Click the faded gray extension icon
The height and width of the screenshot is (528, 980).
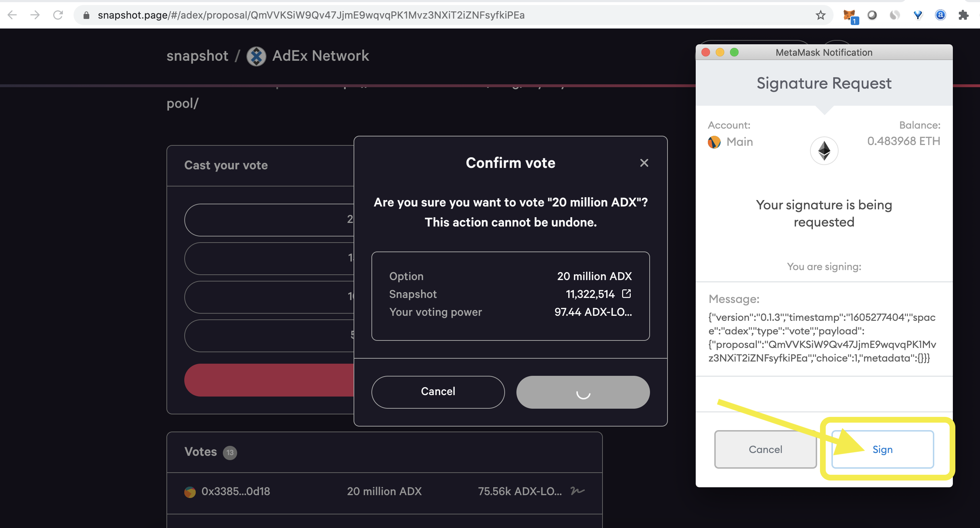coord(895,15)
